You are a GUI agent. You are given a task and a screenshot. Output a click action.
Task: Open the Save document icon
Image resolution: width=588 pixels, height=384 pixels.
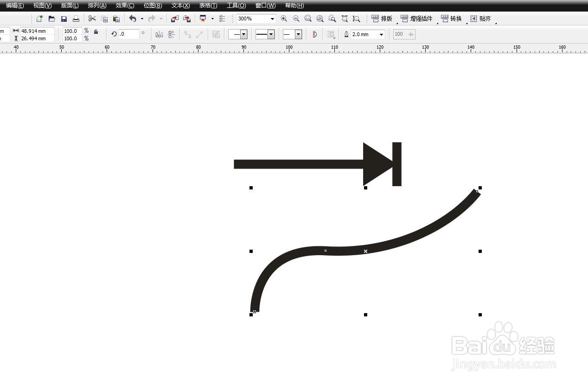point(64,19)
